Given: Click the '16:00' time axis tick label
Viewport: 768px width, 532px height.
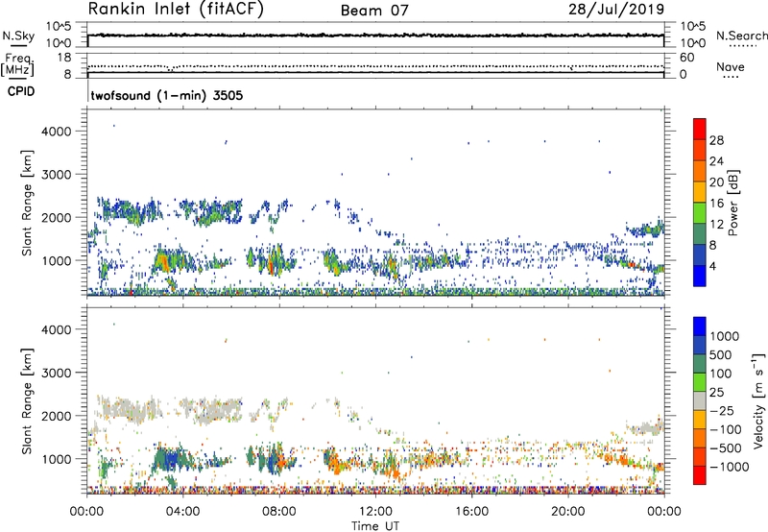Looking at the screenshot, I should pyautogui.click(x=471, y=512).
